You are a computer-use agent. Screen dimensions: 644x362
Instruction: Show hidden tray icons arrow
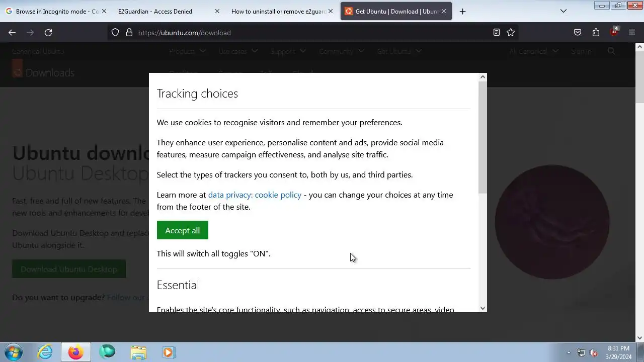pos(569,352)
